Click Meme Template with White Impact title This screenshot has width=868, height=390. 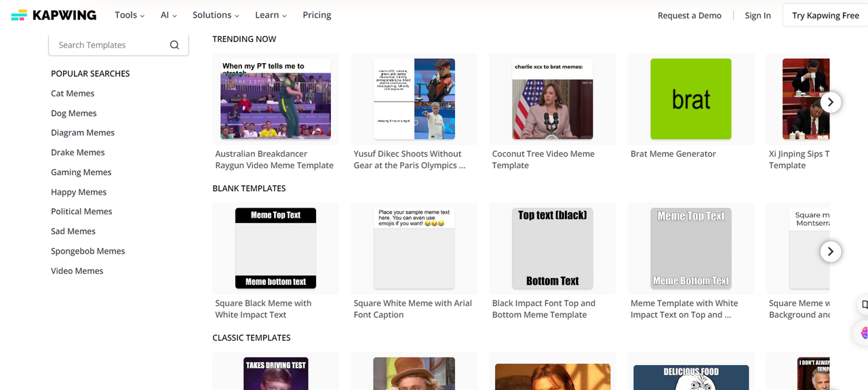(x=684, y=309)
